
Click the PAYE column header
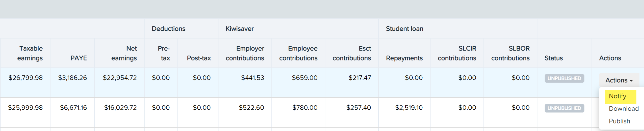[x=78, y=58]
